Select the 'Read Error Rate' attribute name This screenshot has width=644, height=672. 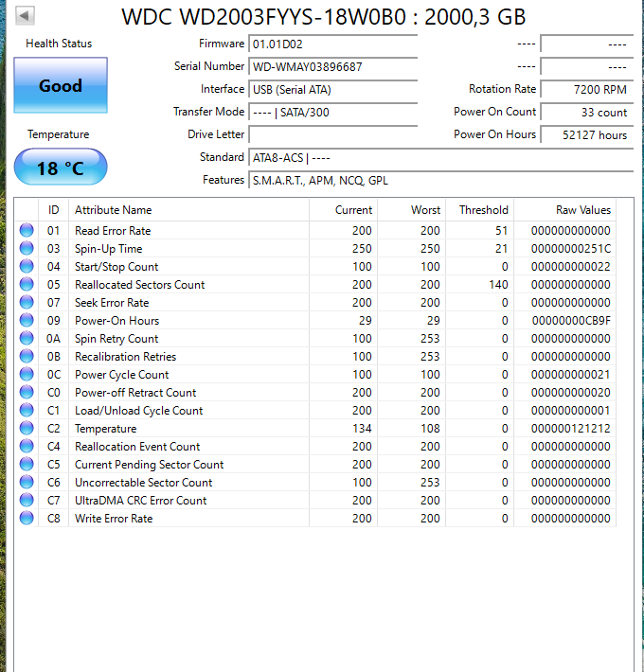(x=113, y=231)
